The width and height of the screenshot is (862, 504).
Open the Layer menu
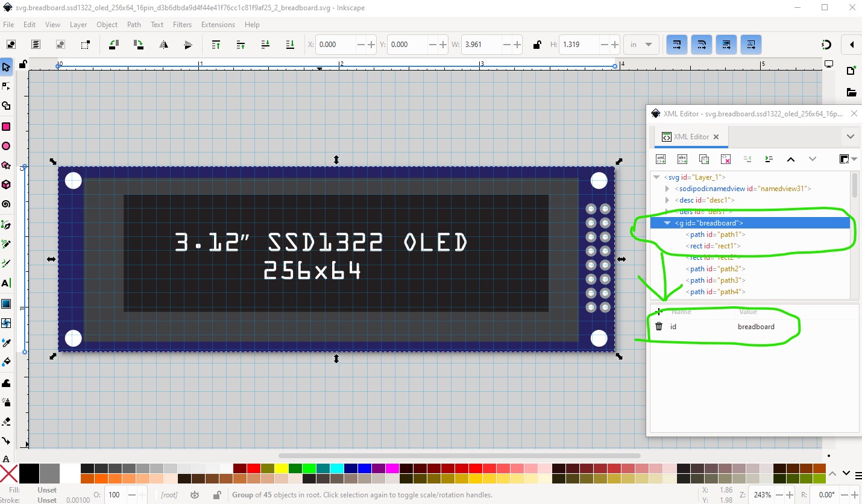78,25
